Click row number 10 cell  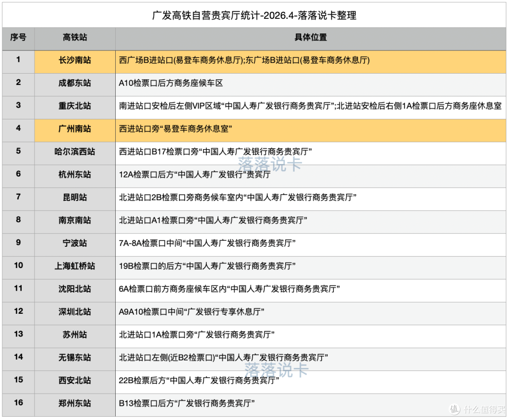click(18, 268)
